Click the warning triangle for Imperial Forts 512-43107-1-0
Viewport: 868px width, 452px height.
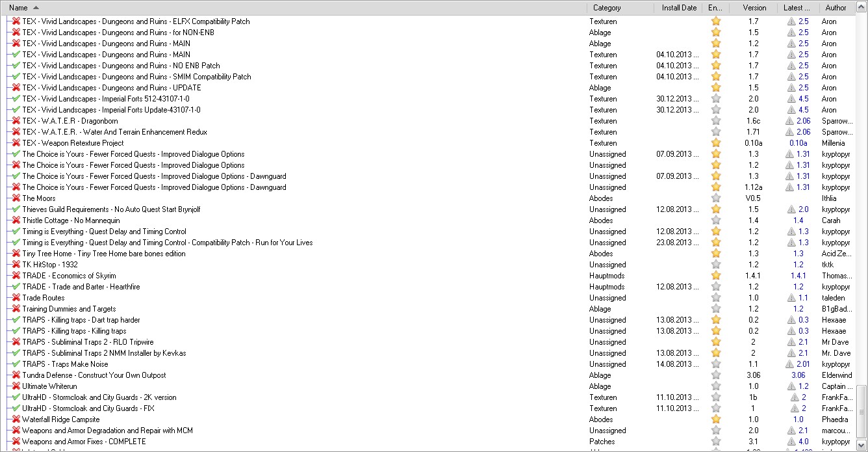point(791,99)
